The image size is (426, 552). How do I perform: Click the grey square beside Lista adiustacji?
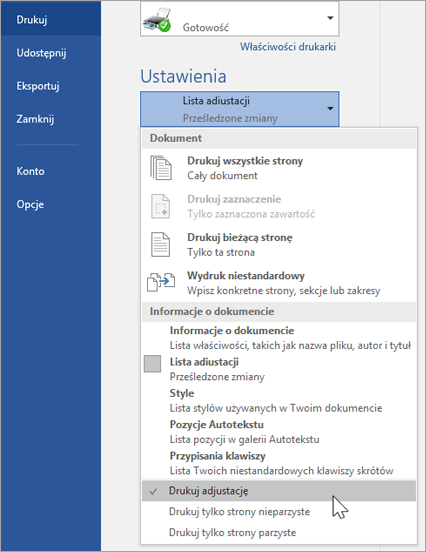click(x=152, y=364)
